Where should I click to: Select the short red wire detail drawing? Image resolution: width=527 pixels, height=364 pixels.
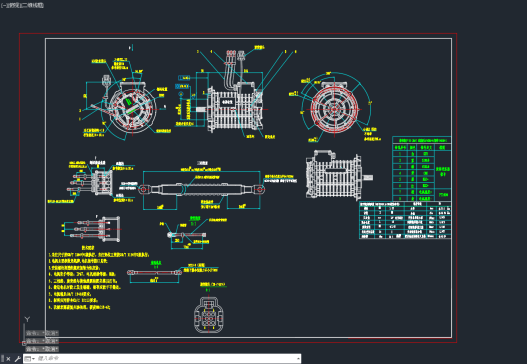coord(155,273)
